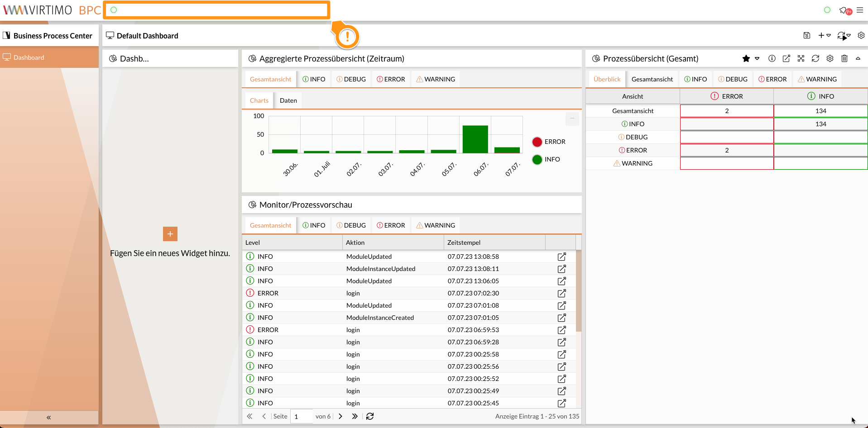
Task: Add a new widget using the plus icon
Action: pos(820,35)
